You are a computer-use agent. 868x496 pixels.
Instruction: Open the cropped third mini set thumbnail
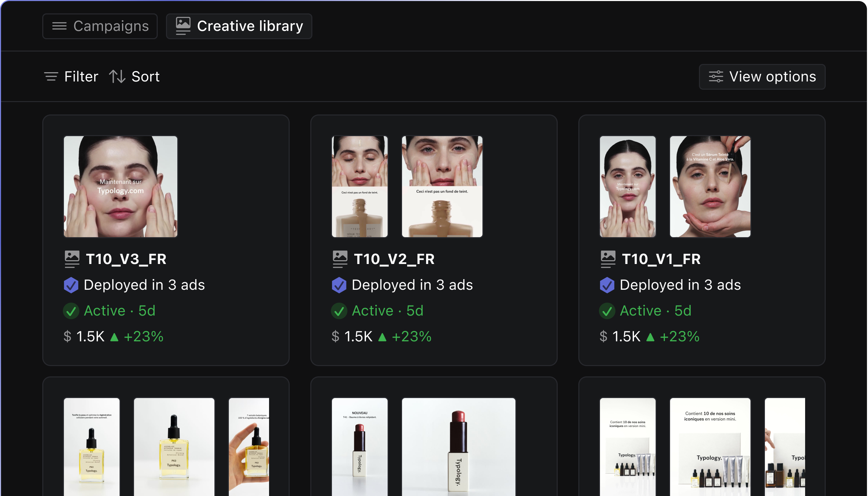pyautogui.click(x=785, y=447)
